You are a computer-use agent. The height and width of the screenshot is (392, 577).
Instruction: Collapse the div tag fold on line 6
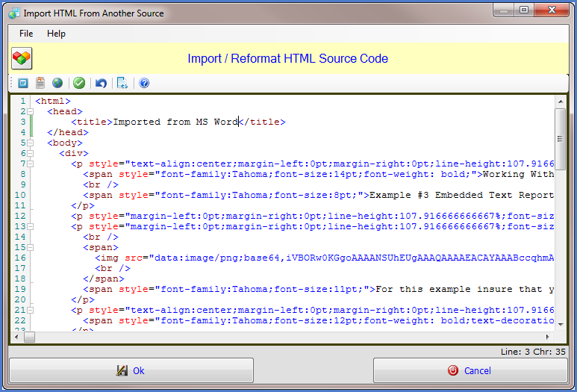pyautogui.click(x=31, y=153)
